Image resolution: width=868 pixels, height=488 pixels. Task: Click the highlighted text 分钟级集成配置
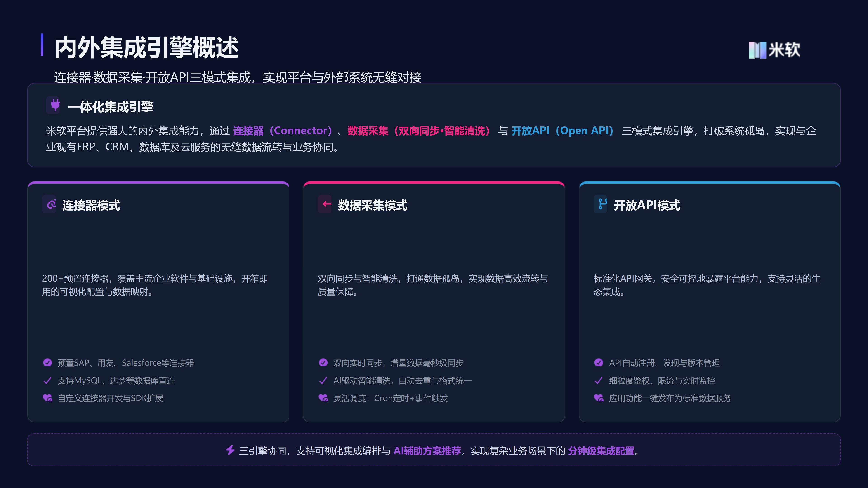(x=601, y=451)
